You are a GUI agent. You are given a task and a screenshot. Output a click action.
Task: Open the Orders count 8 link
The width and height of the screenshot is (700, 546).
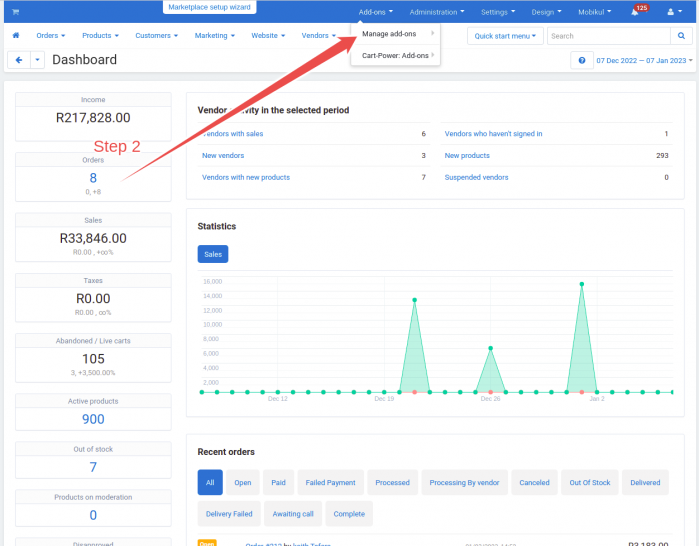93,178
